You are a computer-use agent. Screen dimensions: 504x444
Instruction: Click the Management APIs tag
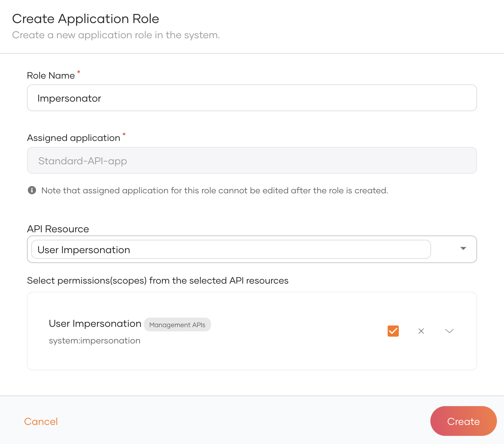coord(177,325)
